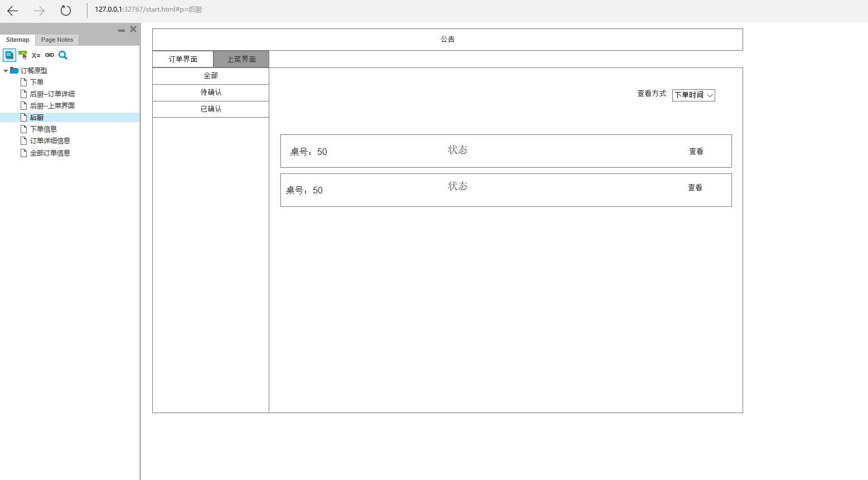Close the Sitemap panel with X icon
This screenshot has width=868, height=480.
pos(133,29)
